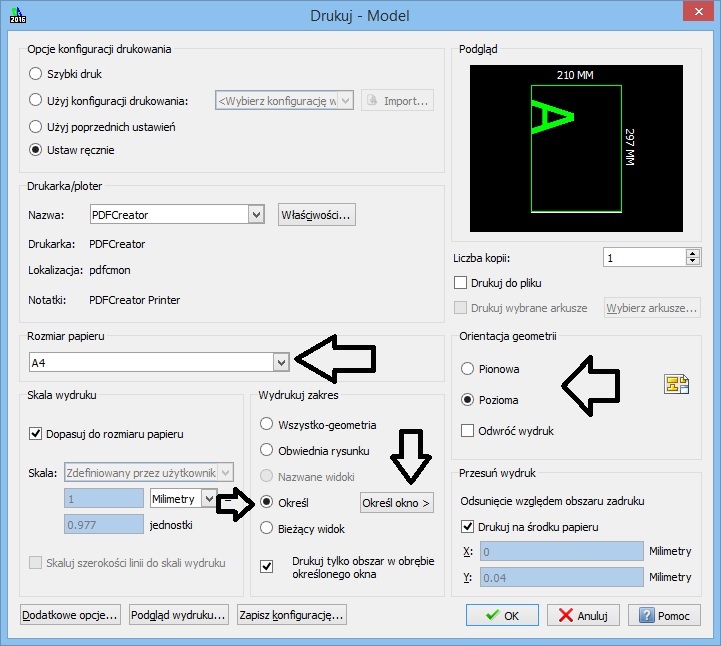This screenshot has width=721, height=646.
Task: Open Pomoc help
Action: click(664, 615)
